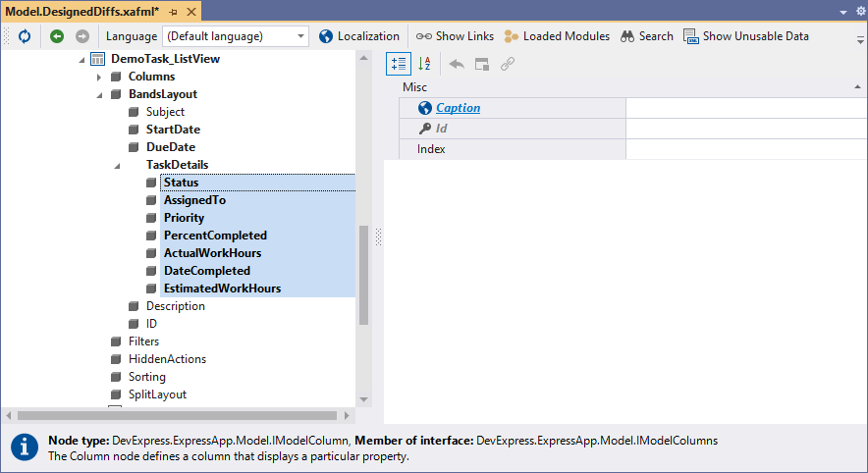Click the tree horizontal scroll left arrow
The height and width of the screenshot is (473, 868).
coord(8,415)
